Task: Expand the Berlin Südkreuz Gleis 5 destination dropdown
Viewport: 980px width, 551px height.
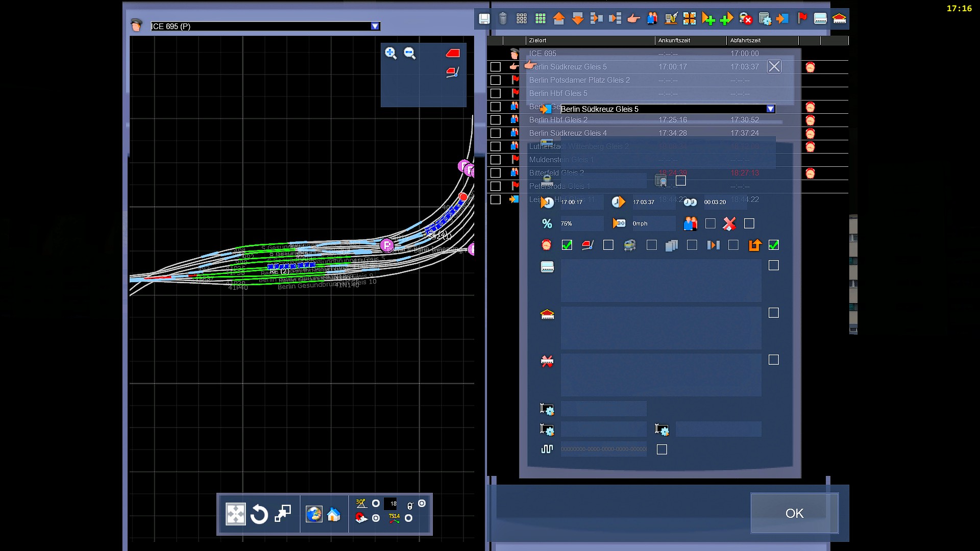Action: pyautogui.click(x=770, y=109)
